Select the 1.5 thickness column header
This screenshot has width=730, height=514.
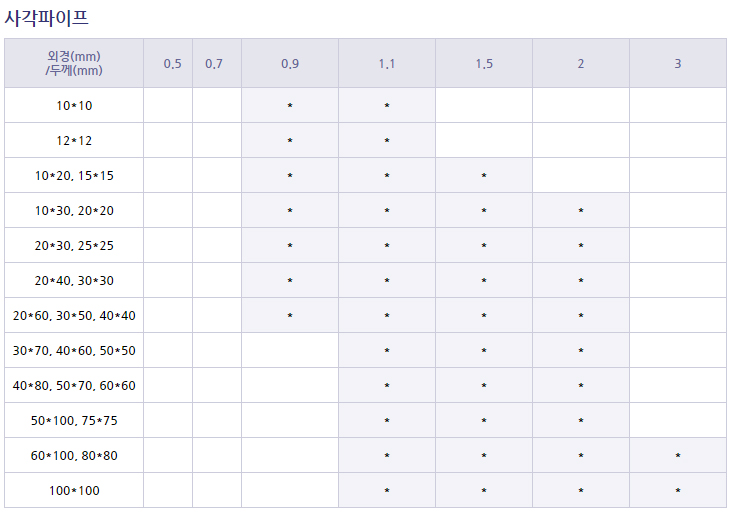(x=484, y=64)
